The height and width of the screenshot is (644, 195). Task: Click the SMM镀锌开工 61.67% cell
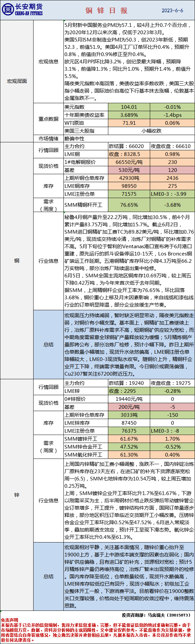(129, 439)
